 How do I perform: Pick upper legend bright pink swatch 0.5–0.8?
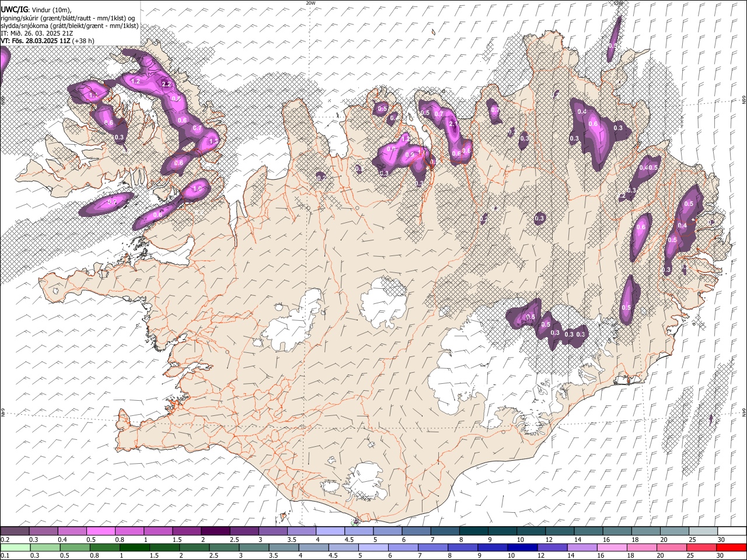pyautogui.click(x=100, y=531)
